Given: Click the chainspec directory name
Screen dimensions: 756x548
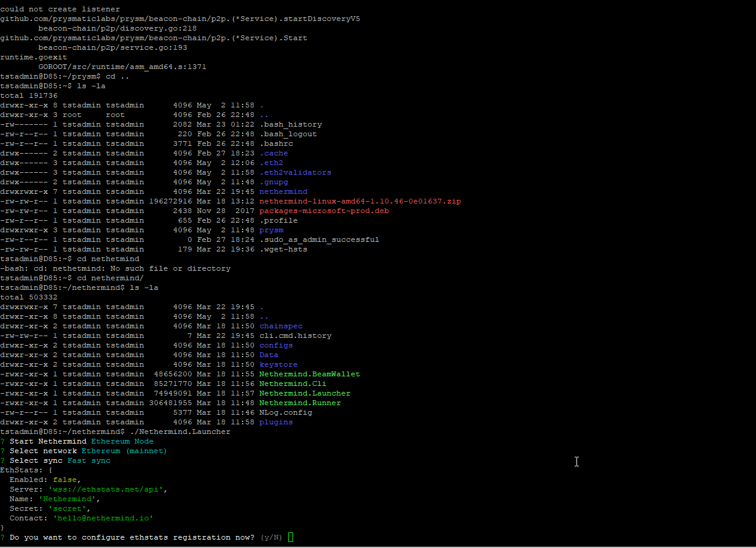Looking at the screenshot, I should pyautogui.click(x=281, y=326).
